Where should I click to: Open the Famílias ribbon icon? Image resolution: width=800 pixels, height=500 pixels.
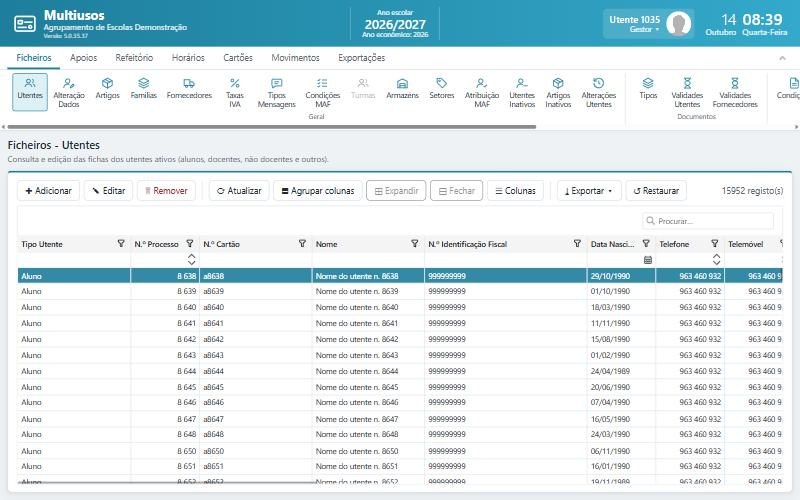pos(143,88)
